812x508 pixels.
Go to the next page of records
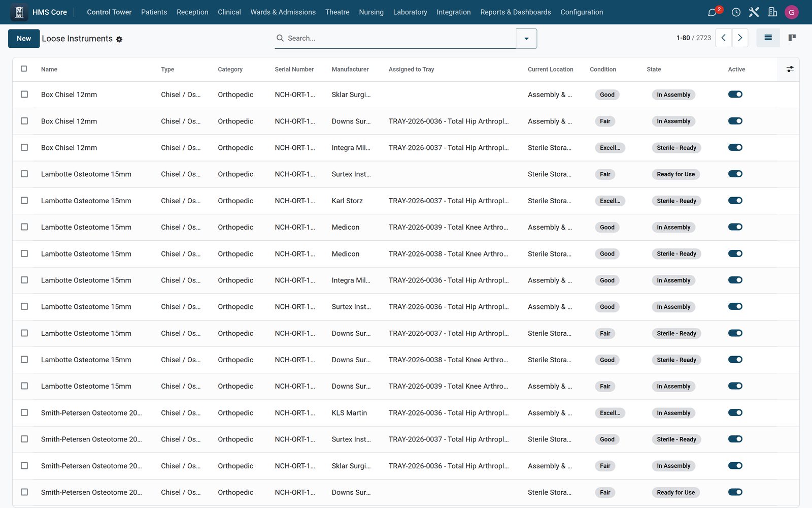pyautogui.click(x=740, y=38)
